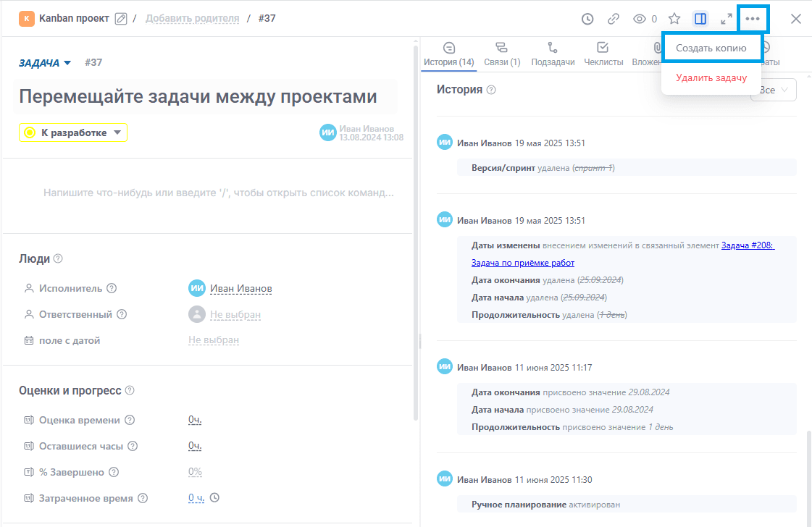Expand the К разработке status dropdown
This screenshot has width=812, height=527.
click(x=73, y=132)
